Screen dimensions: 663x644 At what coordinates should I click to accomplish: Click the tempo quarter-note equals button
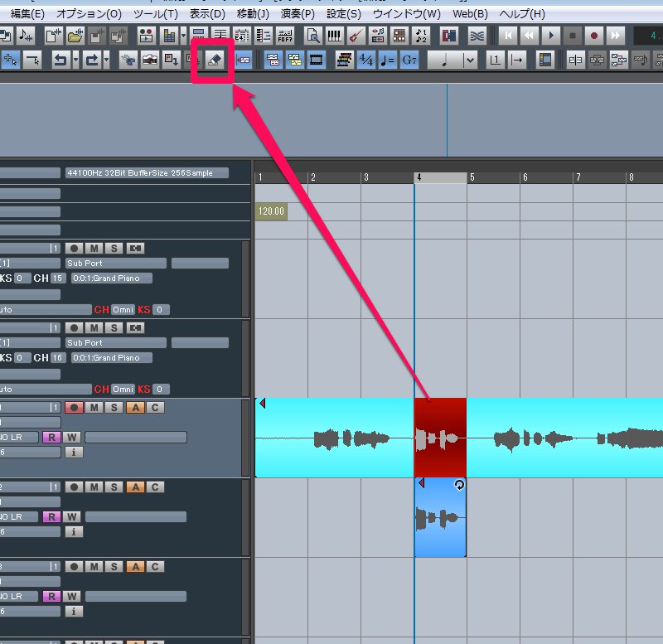click(387, 60)
